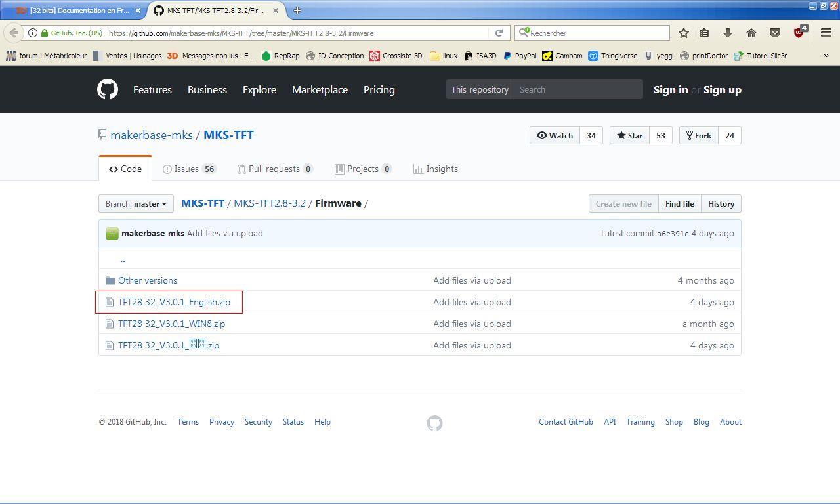
Task: Close the MKS-TFT GitHub browser tab
Action: pyautogui.click(x=276, y=10)
